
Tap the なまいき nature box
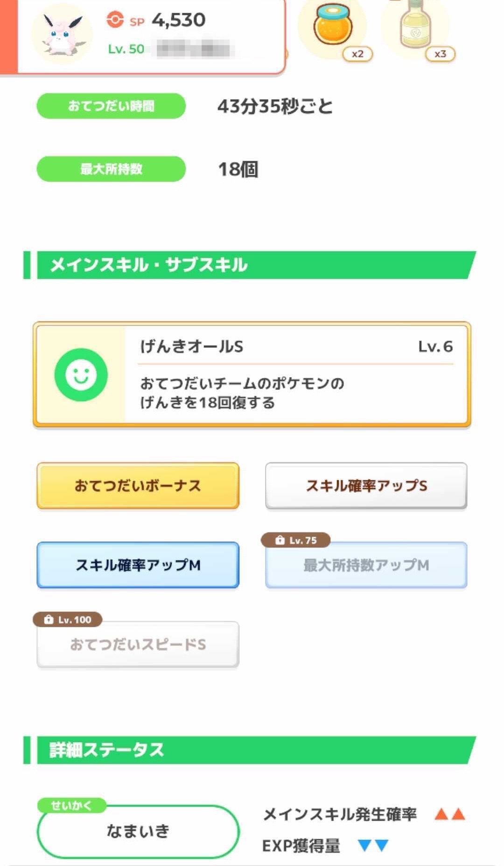pos(138,831)
